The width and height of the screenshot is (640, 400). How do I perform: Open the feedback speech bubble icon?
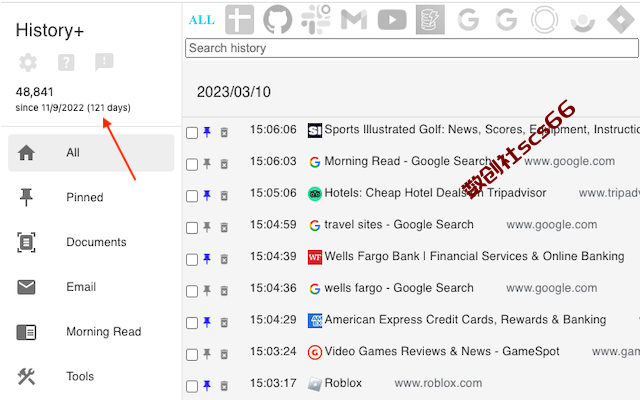coord(104,62)
